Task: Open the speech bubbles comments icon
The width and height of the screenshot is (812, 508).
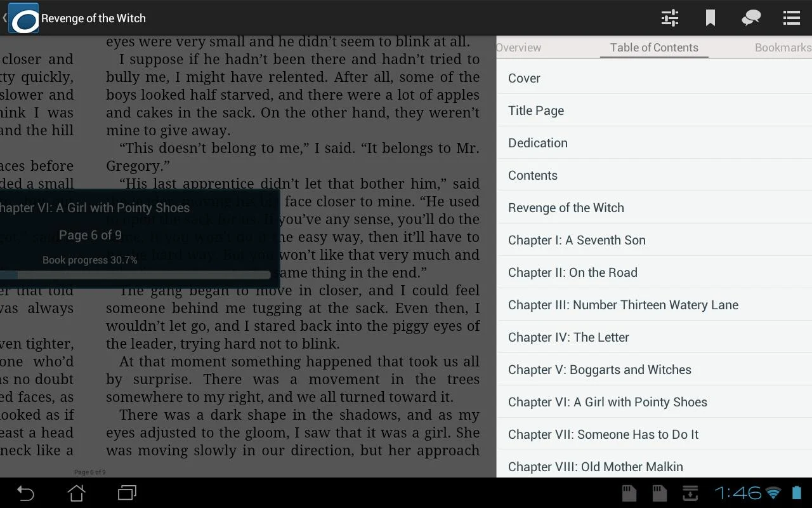Action: click(x=751, y=18)
